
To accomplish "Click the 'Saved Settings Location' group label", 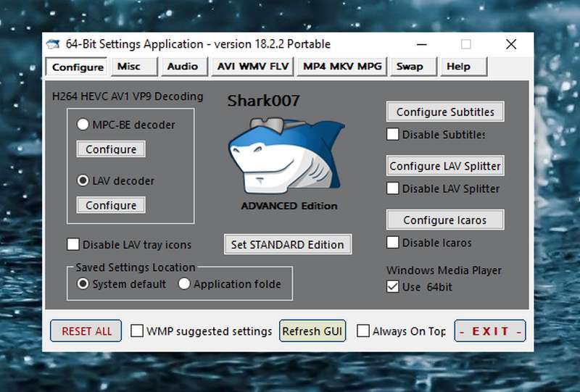I will coord(136,267).
